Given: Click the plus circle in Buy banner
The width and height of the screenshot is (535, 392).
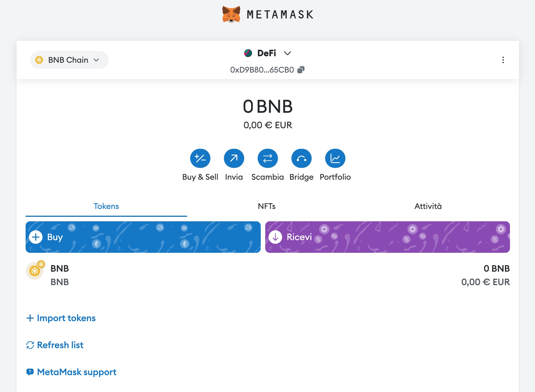Looking at the screenshot, I should 36,237.
